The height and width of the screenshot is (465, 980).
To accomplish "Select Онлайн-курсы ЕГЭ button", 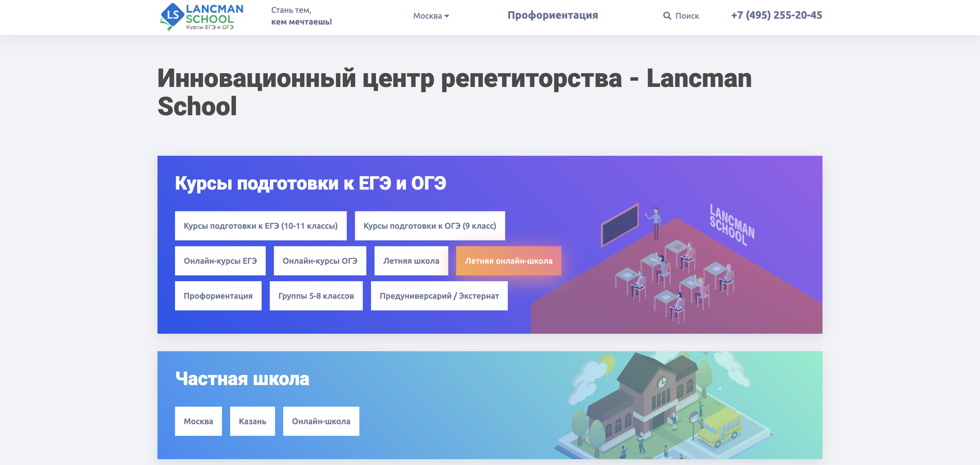I will click(x=220, y=261).
